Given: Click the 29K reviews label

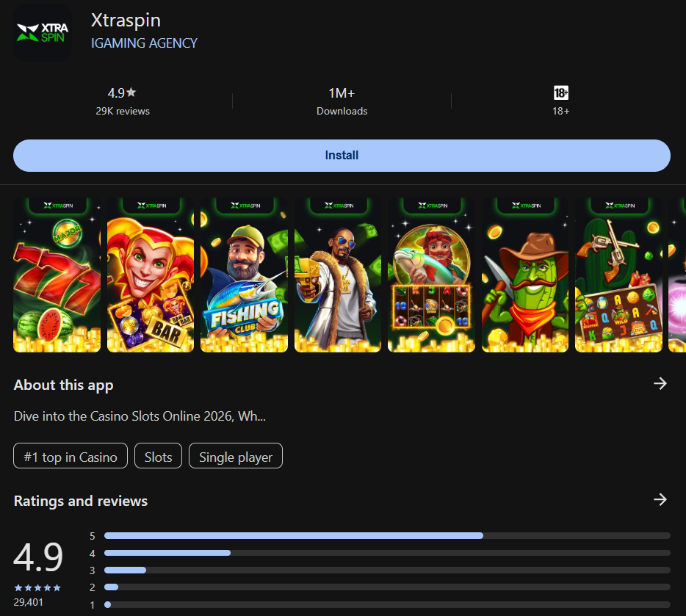Looking at the screenshot, I should [x=123, y=111].
